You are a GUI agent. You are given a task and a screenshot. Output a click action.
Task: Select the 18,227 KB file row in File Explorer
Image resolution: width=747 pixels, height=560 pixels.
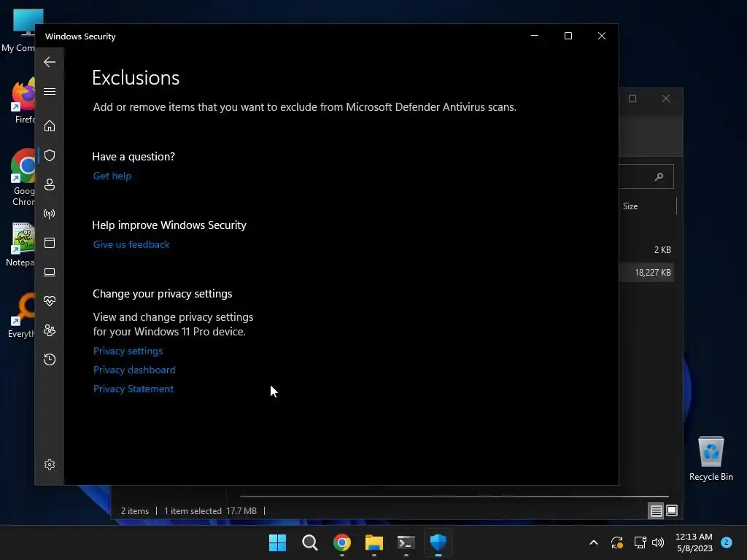646,273
